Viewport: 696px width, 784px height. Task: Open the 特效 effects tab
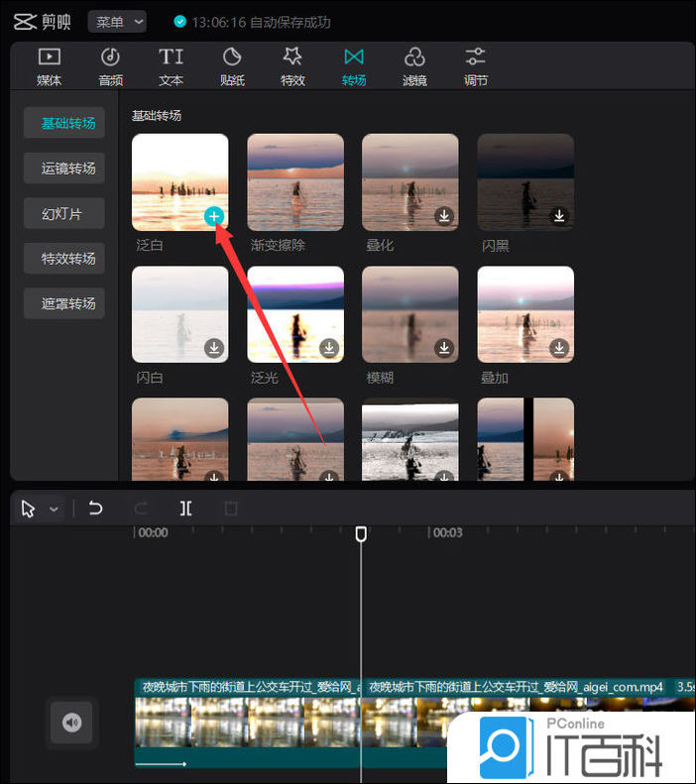pos(292,66)
